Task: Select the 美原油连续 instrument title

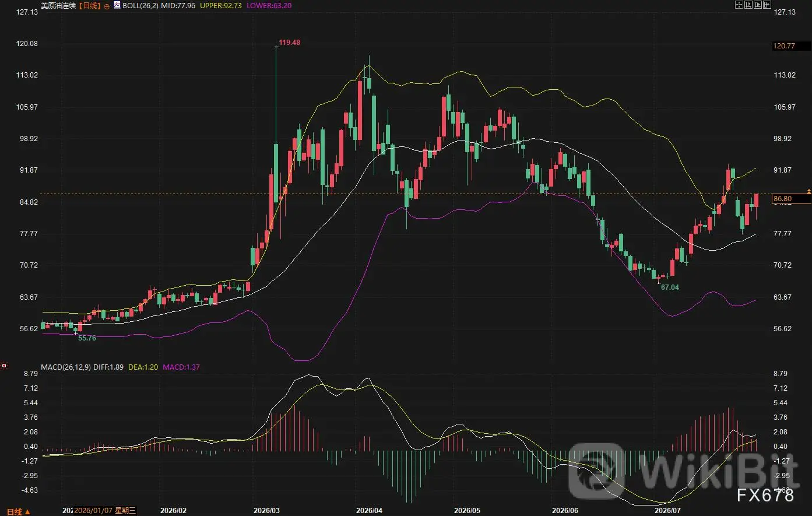Action: pos(59,5)
